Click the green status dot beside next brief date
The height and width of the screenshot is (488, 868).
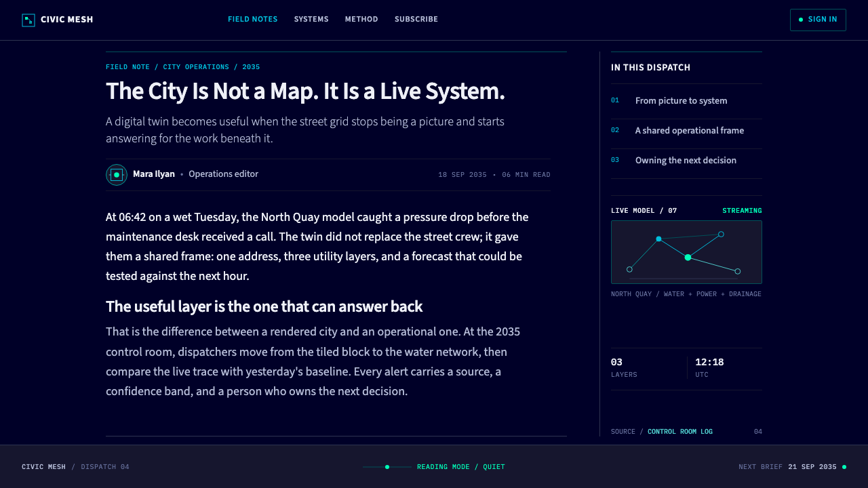844,467
